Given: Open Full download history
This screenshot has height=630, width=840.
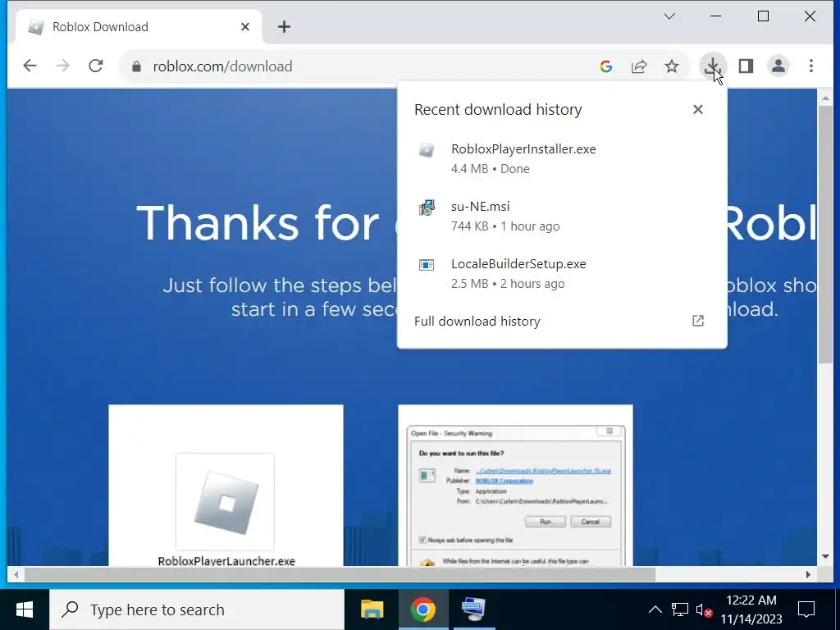Looking at the screenshot, I should pos(562,322).
